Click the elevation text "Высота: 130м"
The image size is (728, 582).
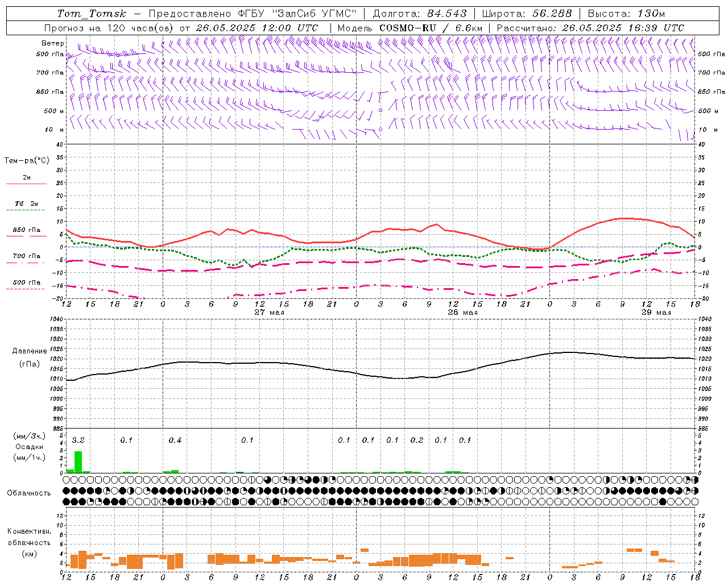tap(626, 14)
